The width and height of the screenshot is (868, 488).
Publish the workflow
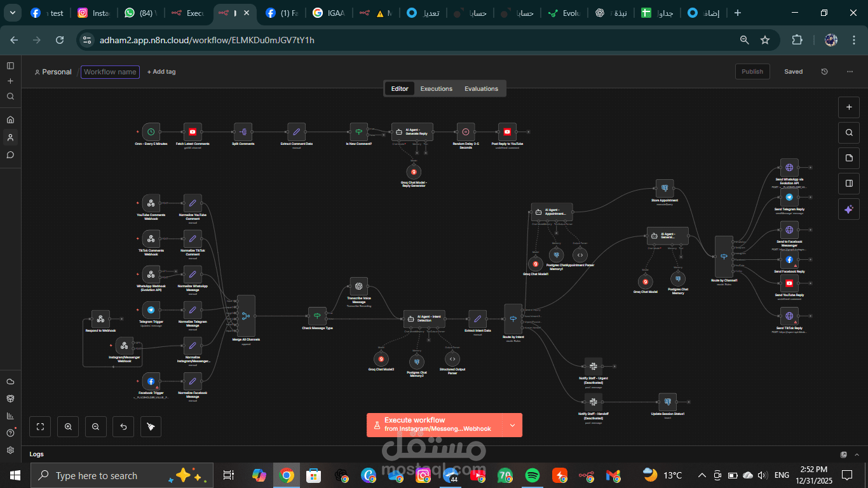pos(752,71)
